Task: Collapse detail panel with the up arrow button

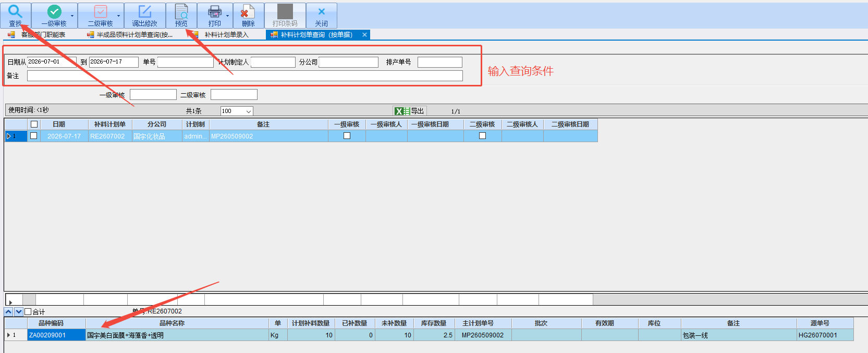Action: (x=9, y=312)
